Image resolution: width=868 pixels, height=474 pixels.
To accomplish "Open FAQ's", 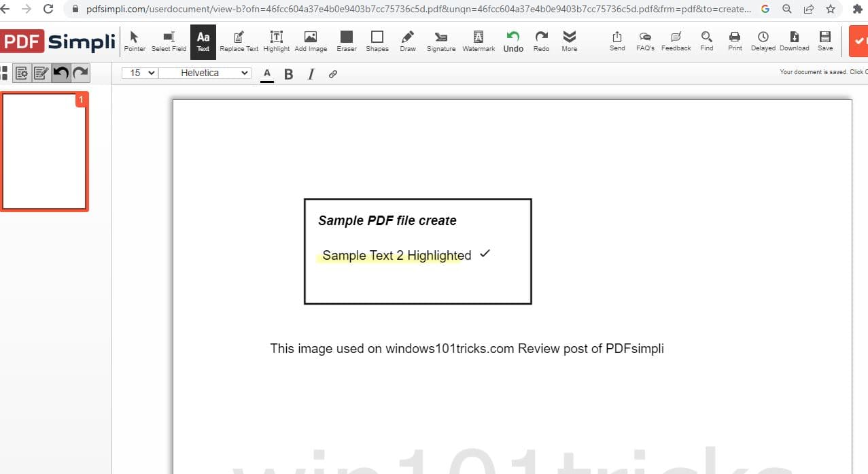I will tap(645, 41).
